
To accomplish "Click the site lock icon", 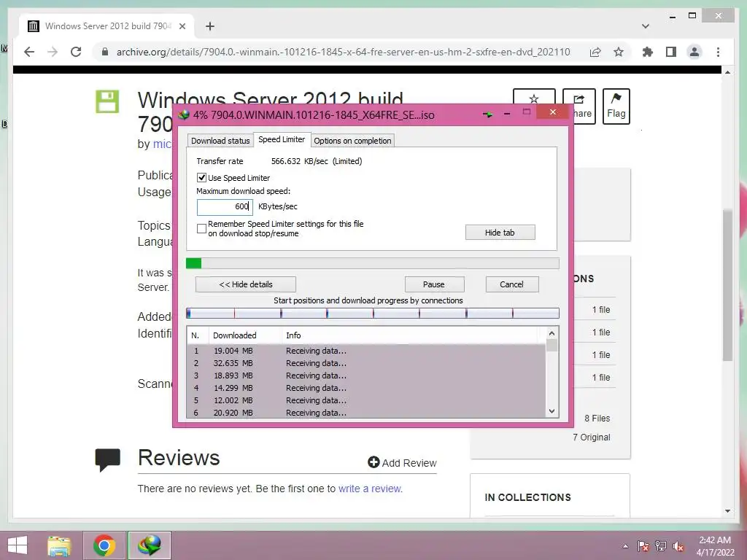I will coord(105,52).
